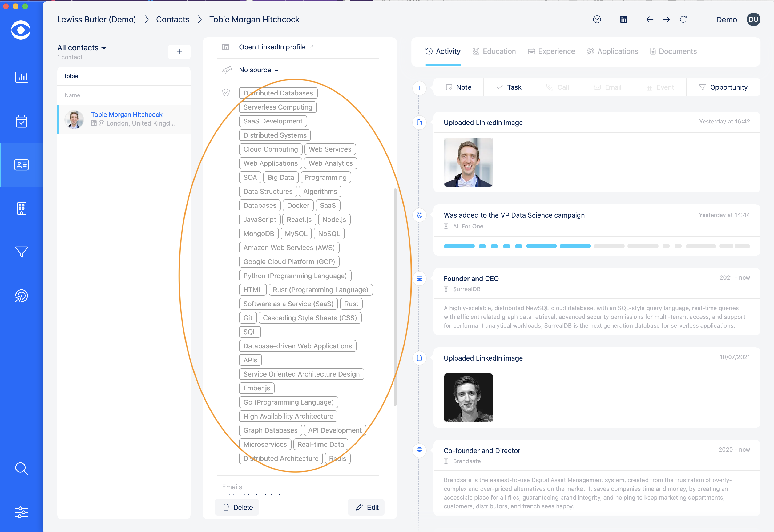Click the Edit contact button
774x532 pixels.
point(367,507)
